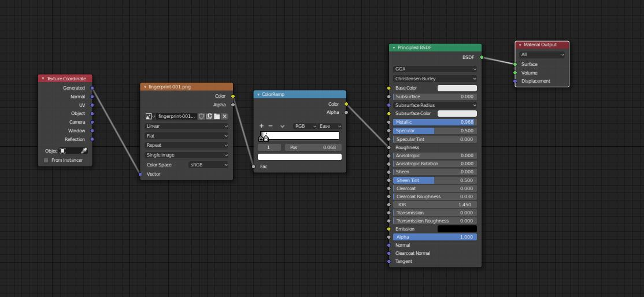Click Vector input socket on image node
The height and width of the screenshot is (297, 644).
tap(140, 174)
